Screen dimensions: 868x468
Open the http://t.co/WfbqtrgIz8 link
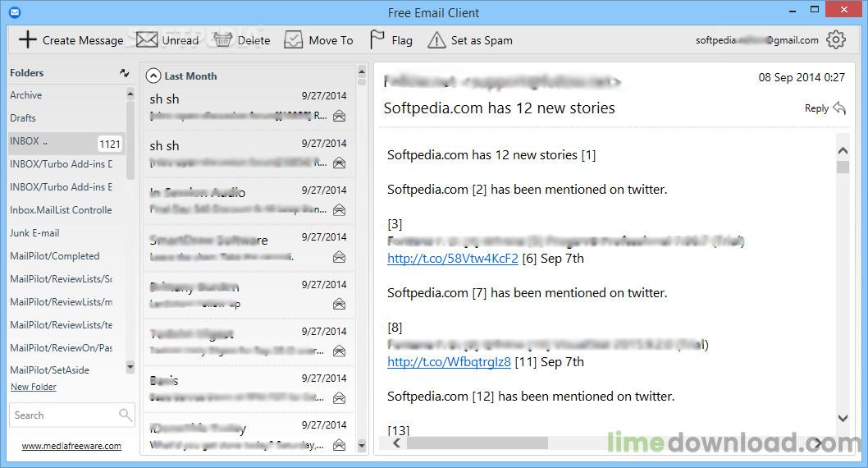pyautogui.click(x=449, y=362)
